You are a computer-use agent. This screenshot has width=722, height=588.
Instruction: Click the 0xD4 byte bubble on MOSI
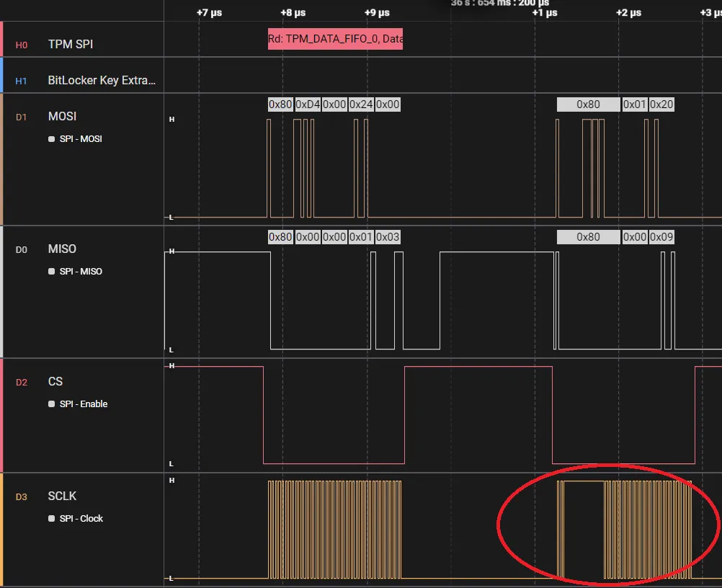click(x=308, y=104)
